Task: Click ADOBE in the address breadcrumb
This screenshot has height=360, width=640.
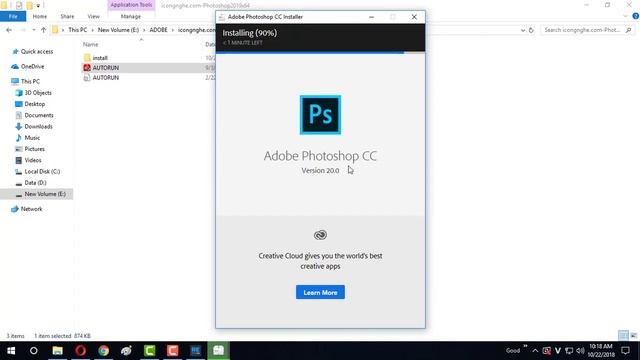Action: pos(158,30)
